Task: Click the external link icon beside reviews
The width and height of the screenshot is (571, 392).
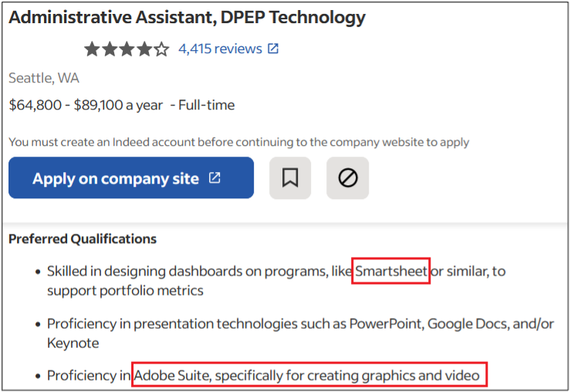Action: pos(273,49)
